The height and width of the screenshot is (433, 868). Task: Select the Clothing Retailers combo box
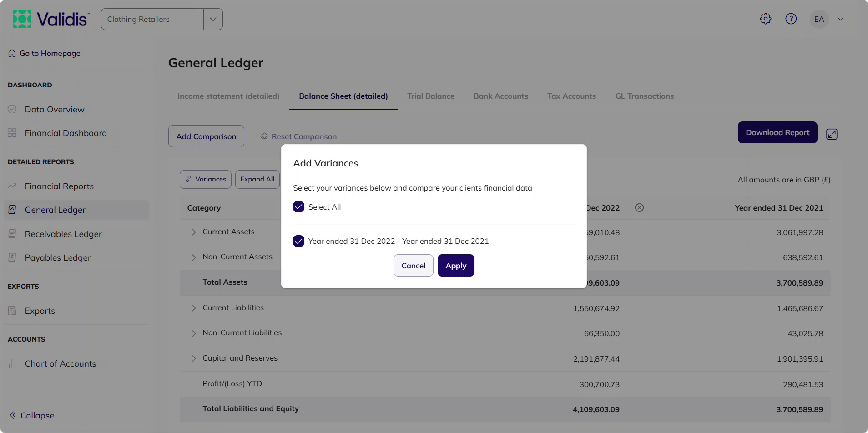pyautogui.click(x=162, y=19)
